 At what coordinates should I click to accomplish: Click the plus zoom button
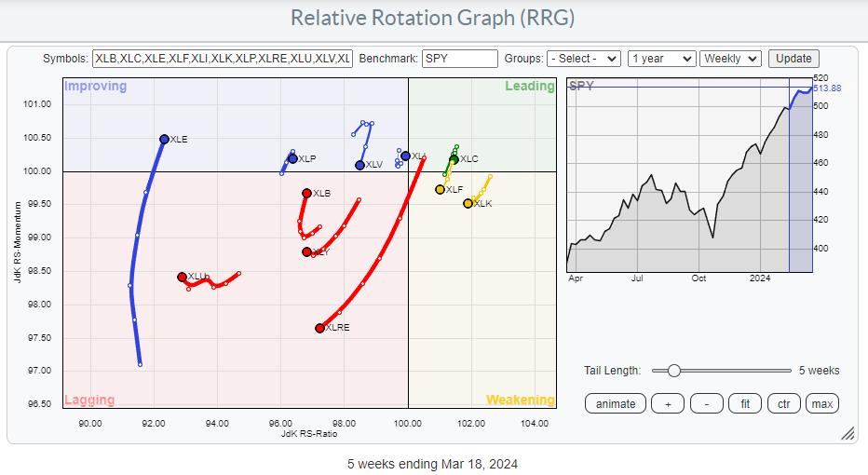(667, 403)
